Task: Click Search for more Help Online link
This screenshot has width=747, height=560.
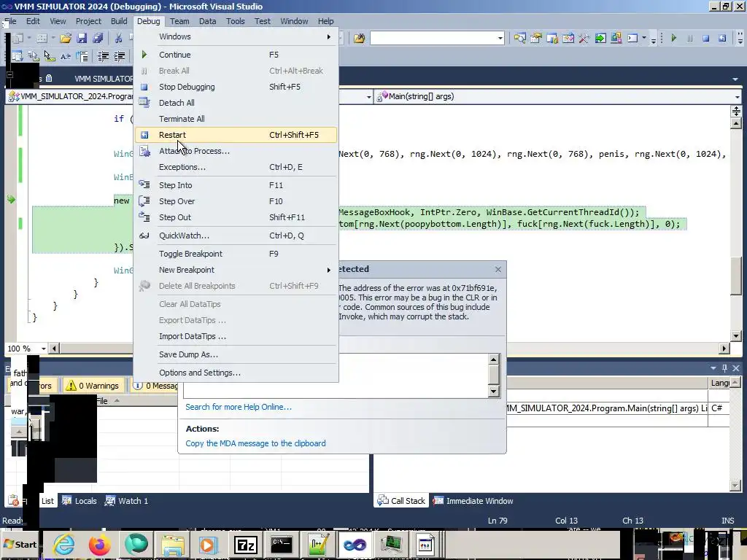Action: coord(239,407)
